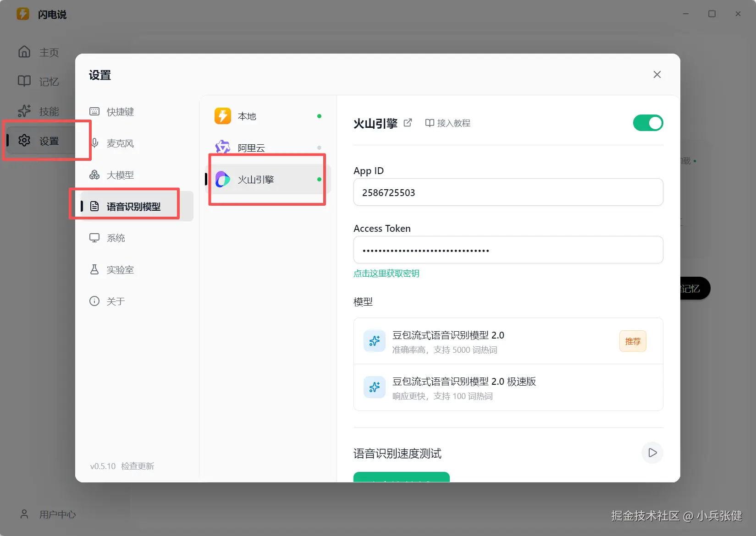Select the 火山引擎 provider
The height and width of the screenshot is (536, 756).
[x=268, y=180]
